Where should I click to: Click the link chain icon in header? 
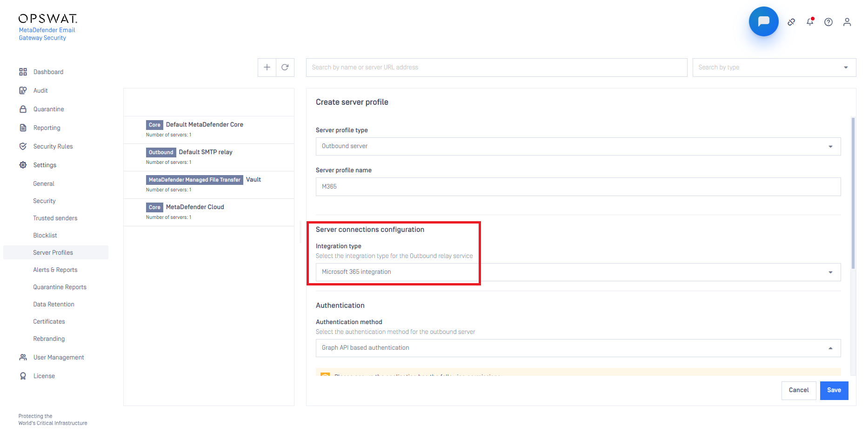point(791,22)
